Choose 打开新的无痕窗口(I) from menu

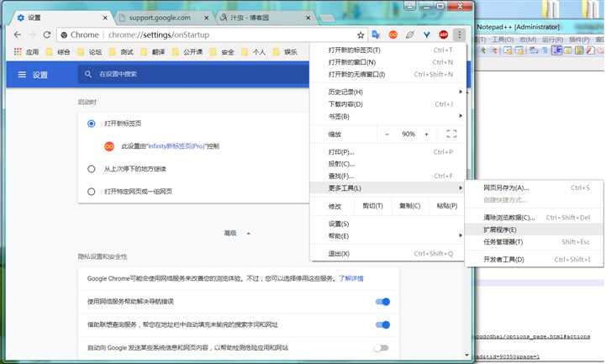point(388,74)
